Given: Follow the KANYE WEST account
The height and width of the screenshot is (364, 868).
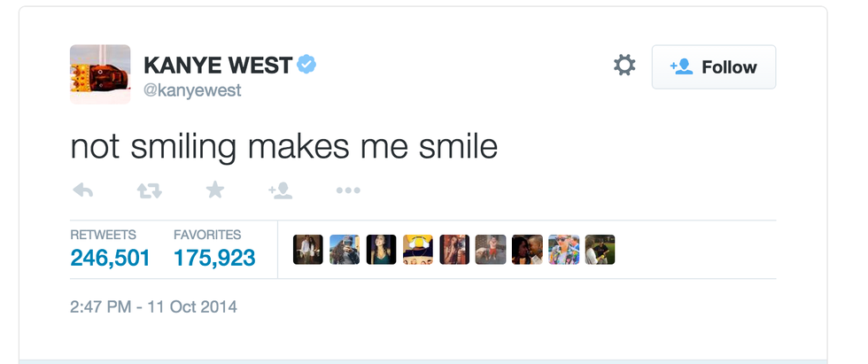Looking at the screenshot, I should 714,67.
